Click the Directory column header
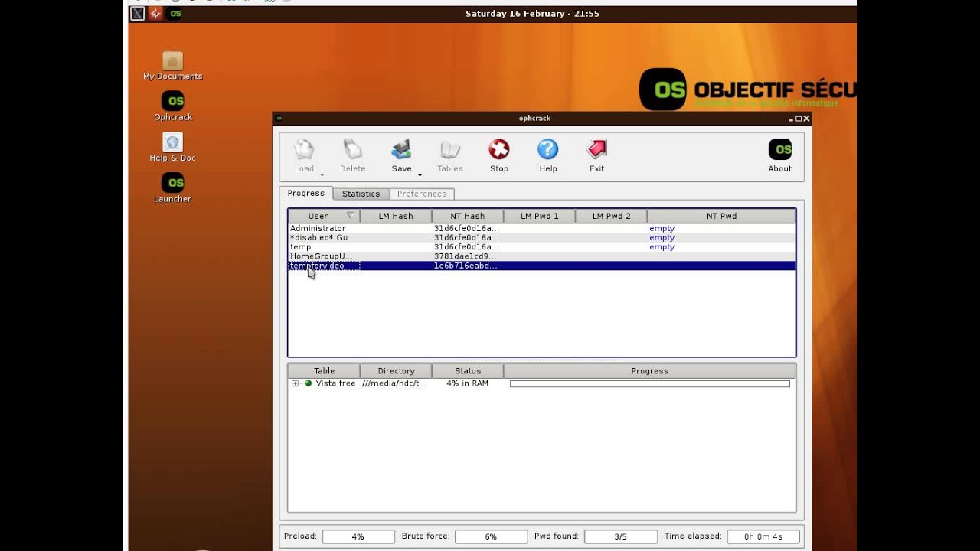Image resolution: width=980 pixels, height=551 pixels. (396, 371)
